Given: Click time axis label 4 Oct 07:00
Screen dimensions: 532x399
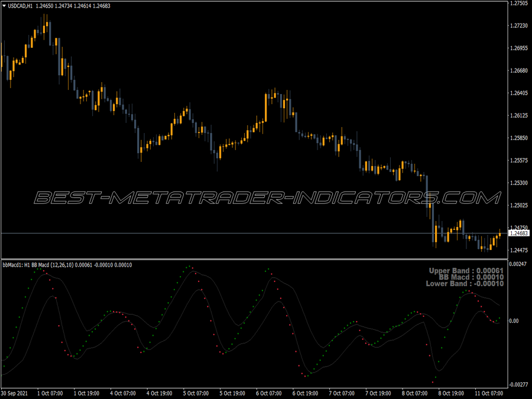Looking at the screenshot, I should [x=123, y=393].
